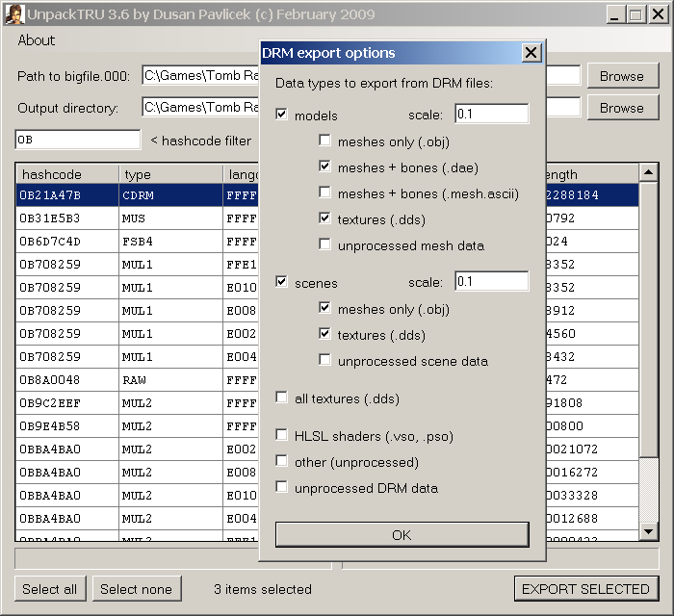The width and height of the screenshot is (674, 616).
Task: Enable unprocessed DRM data checkbox
Action: (282, 488)
